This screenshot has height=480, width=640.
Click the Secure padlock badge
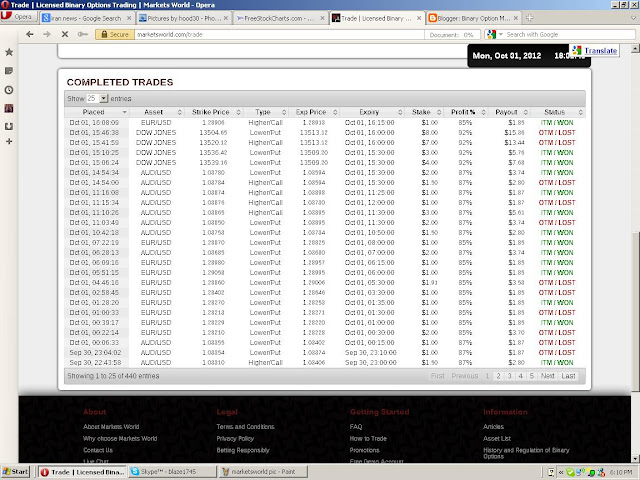(115, 35)
